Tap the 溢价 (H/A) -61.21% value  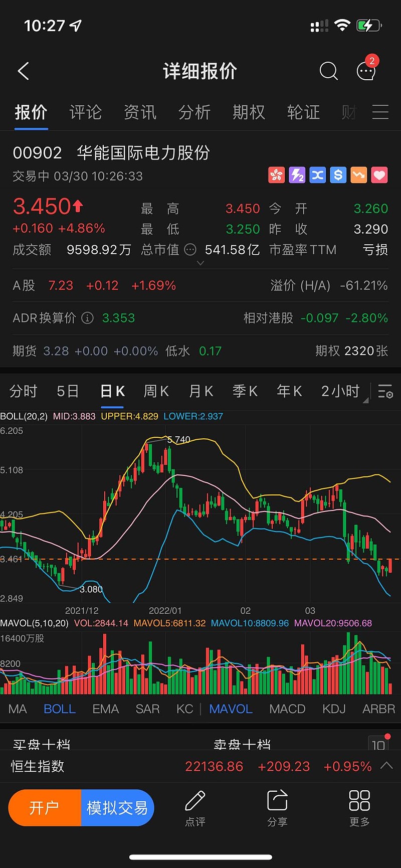(329, 285)
